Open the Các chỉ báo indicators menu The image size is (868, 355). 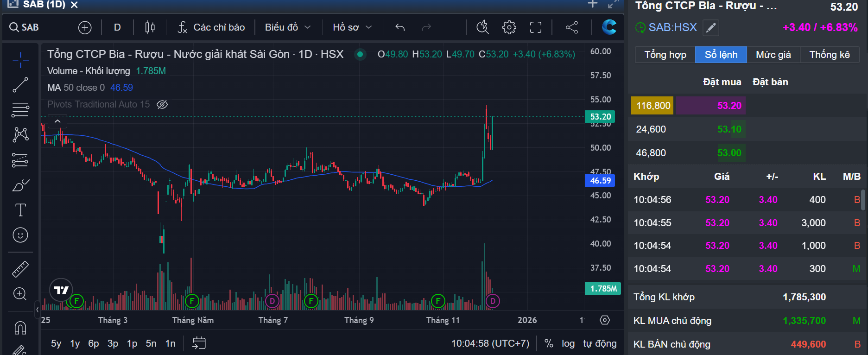[x=211, y=27]
